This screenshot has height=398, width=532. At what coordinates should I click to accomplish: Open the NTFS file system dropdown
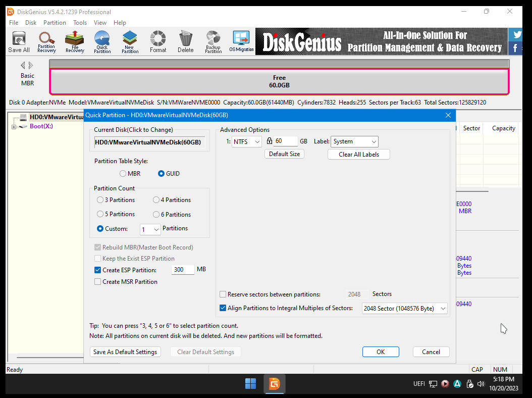point(247,141)
